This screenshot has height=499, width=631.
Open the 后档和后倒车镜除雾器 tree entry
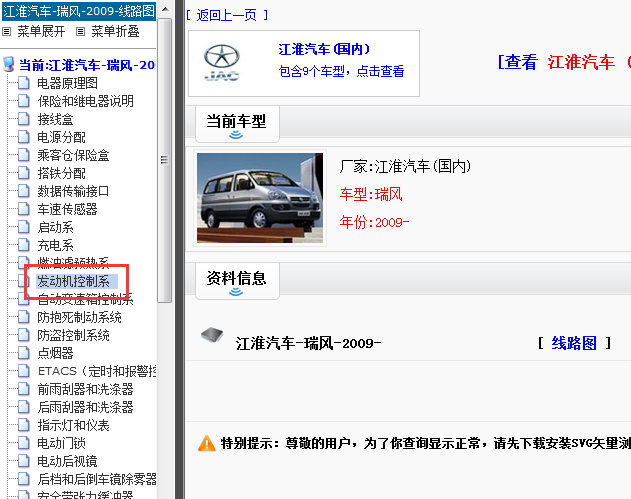pyautogui.click(x=97, y=479)
